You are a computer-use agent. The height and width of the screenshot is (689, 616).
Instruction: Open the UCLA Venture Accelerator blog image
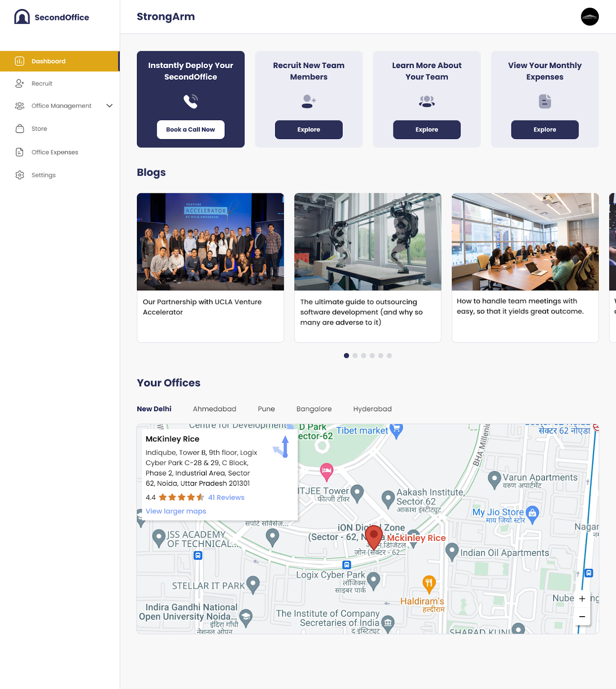(x=210, y=242)
